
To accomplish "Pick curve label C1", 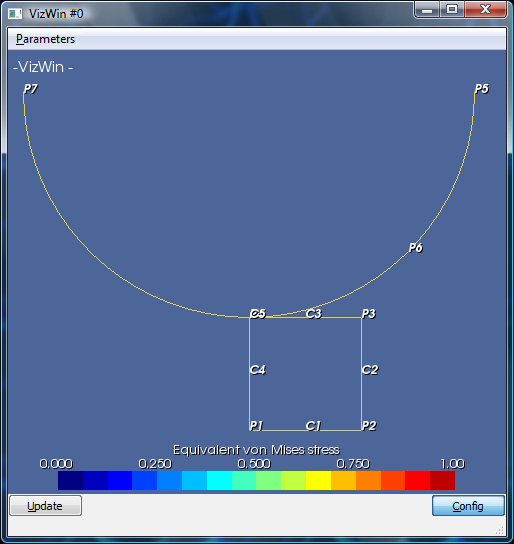I will coord(313,426).
